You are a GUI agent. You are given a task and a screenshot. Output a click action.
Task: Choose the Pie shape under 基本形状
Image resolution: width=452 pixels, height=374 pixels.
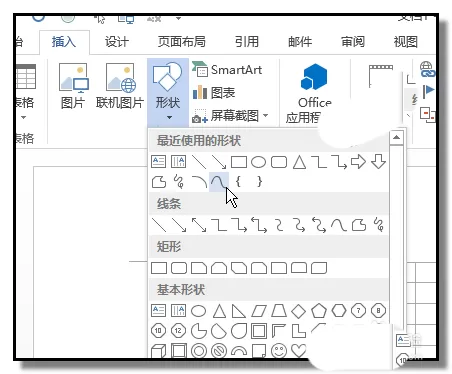(x=199, y=331)
